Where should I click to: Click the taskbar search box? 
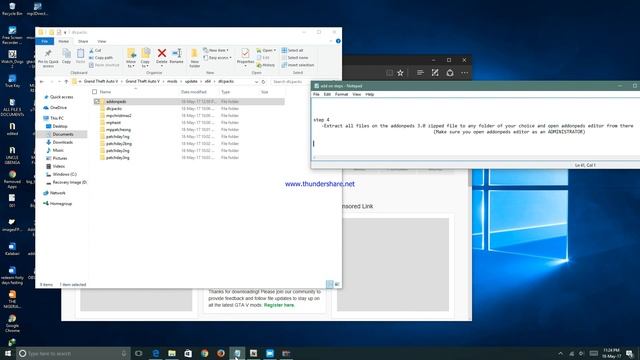coord(73,353)
